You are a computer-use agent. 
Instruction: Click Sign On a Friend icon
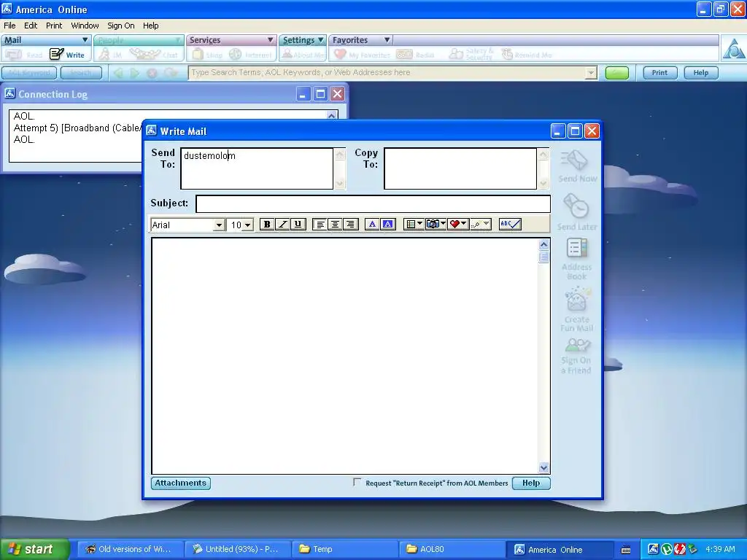[577, 345]
